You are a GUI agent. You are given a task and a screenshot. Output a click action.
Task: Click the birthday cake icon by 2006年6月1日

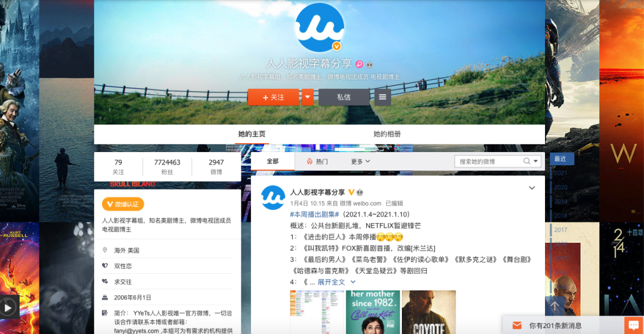click(105, 298)
